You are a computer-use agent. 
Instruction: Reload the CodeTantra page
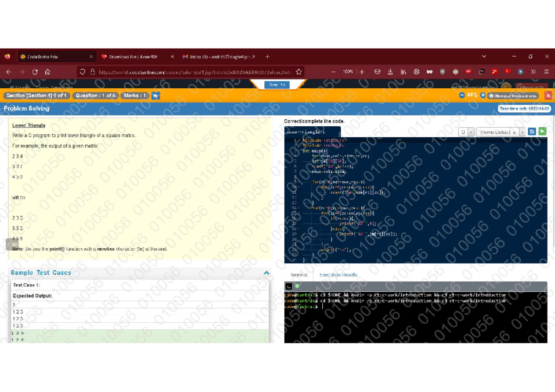pos(35,72)
